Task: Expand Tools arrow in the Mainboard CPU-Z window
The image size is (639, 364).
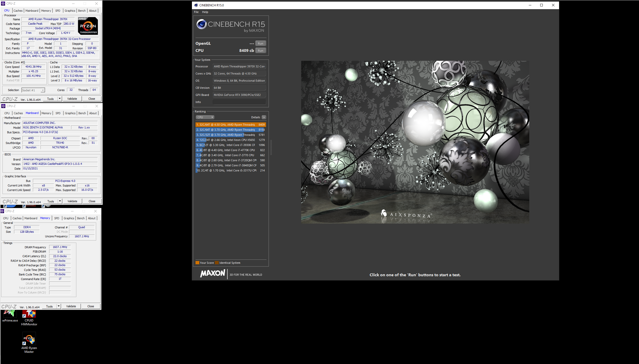Action: (60, 201)
